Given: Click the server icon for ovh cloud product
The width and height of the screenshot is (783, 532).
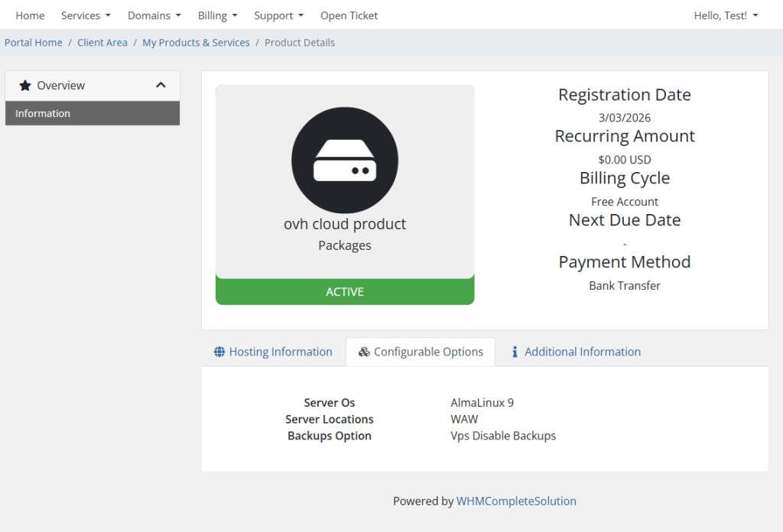Looking at the screenshot, I should [344, 161].
